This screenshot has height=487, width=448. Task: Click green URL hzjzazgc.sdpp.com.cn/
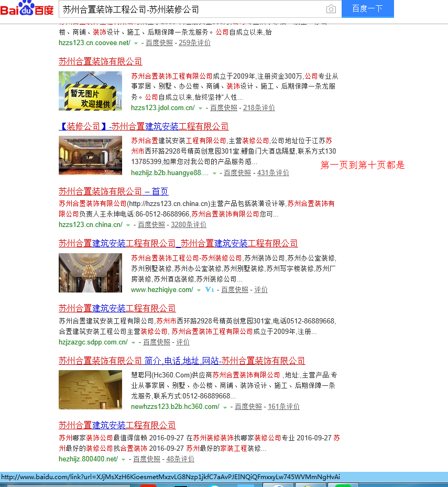pyautogui.click(x=93, y=342)
